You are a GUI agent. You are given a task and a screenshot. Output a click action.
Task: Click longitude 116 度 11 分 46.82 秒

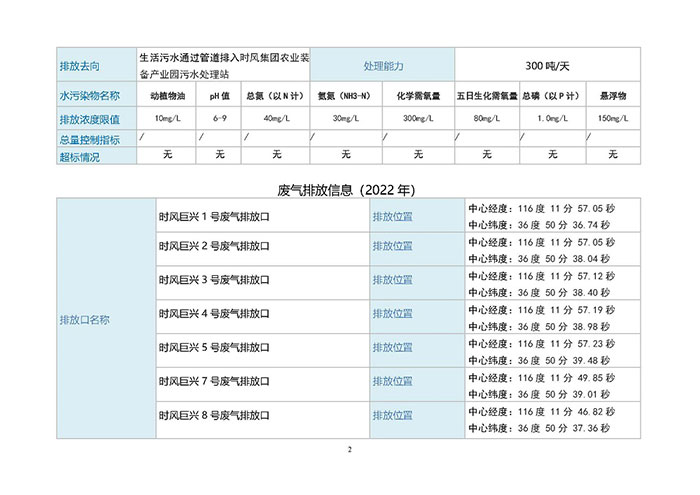(x=566, y=412)
